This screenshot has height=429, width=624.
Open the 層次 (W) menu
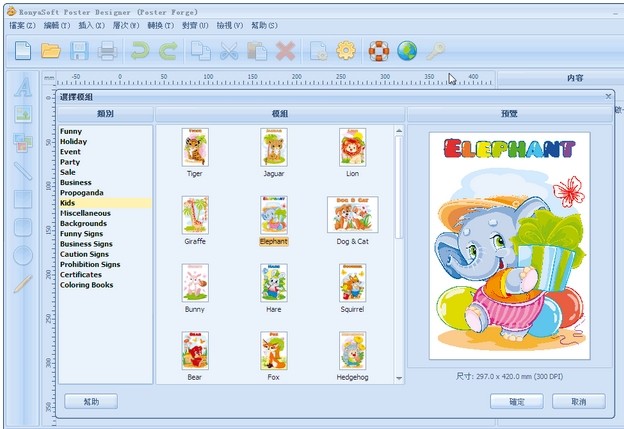(126, 25)
